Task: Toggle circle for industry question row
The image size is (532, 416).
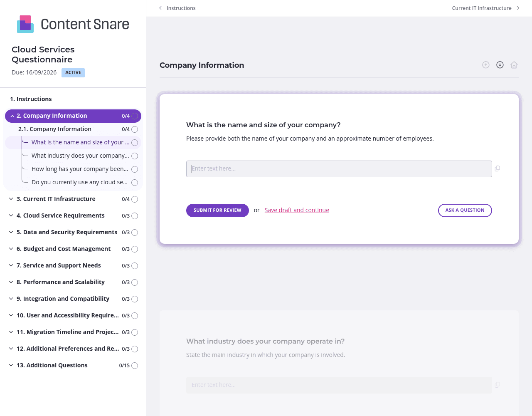Action: click(135, 156)
